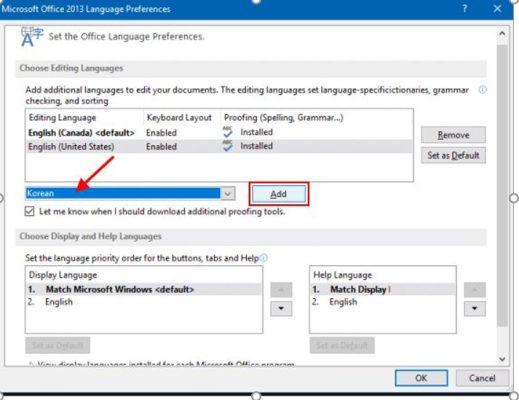Click the vertical scrollbar thumb of the dialog
Viewport: 519px width, 400px height.
point(502,185)
